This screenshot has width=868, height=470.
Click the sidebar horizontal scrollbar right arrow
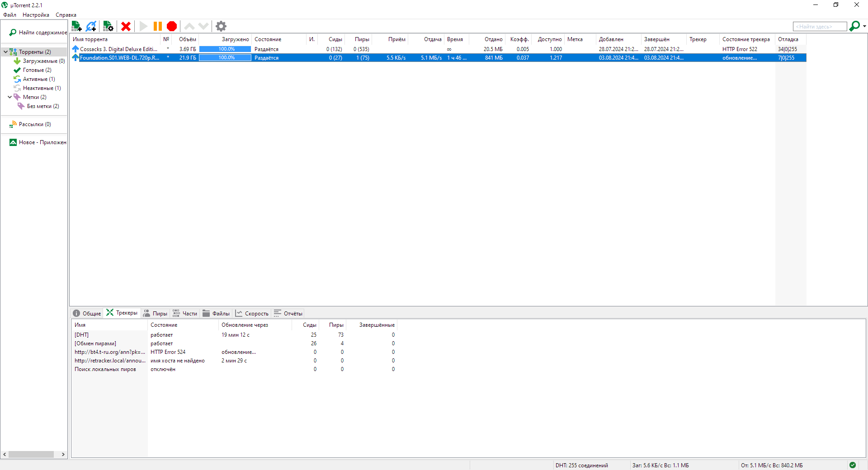tap(63, 455)
